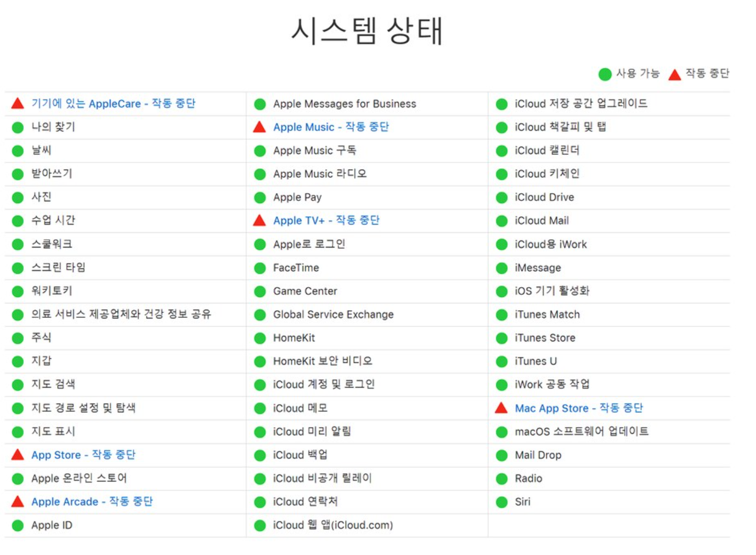
Task: Click the 시스템 상태 page heading
Action: 366,31
